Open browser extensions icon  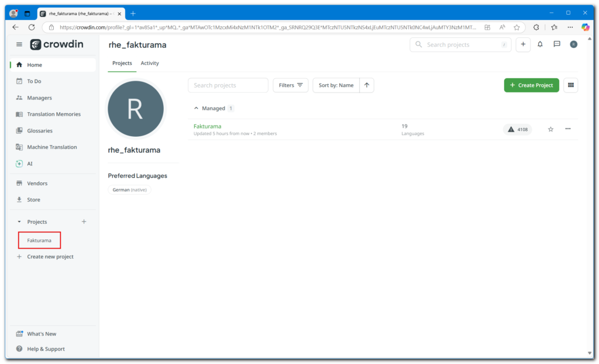(536, 27)
